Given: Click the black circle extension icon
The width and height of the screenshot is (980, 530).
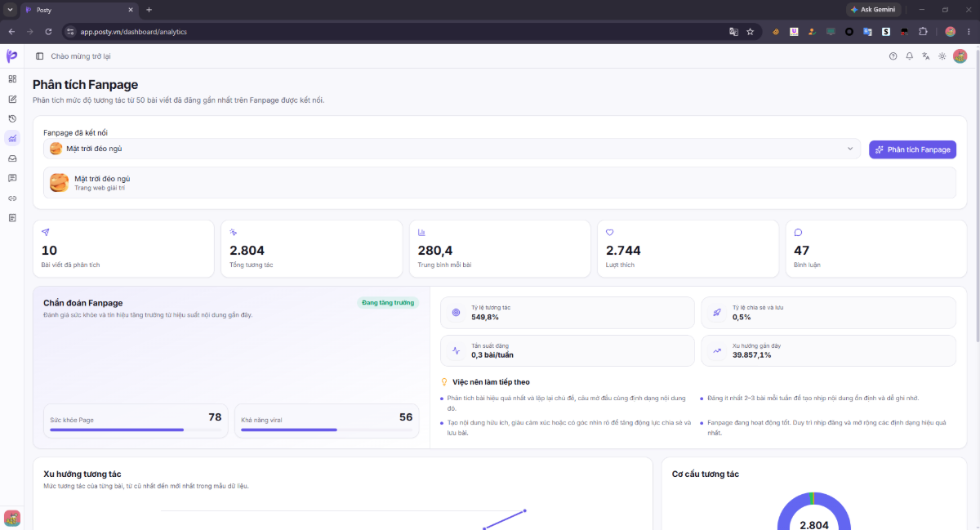Looking at the screenshot, I should 849,32.
